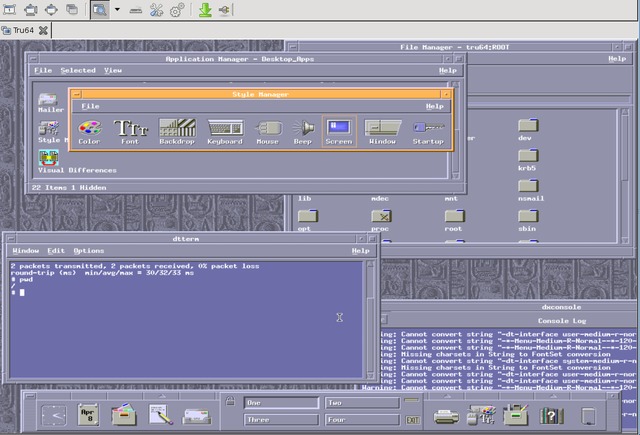Open File menu in Style Manager

pos(90,106)
